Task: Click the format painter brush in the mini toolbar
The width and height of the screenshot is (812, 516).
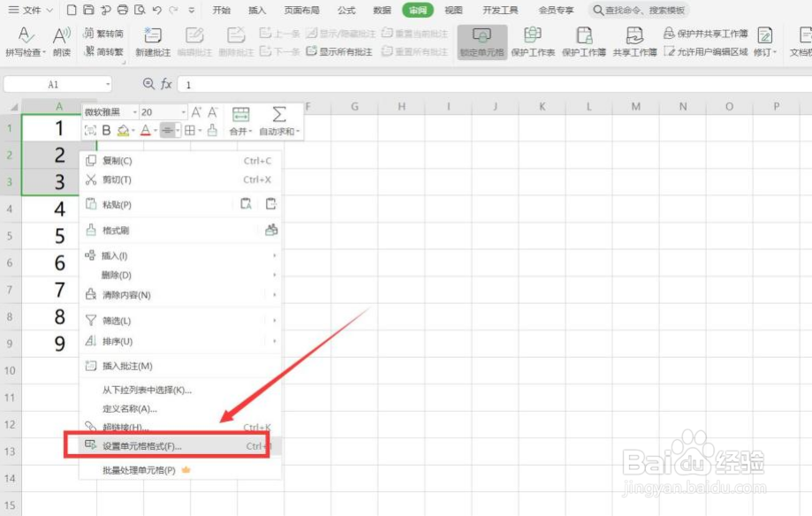Action: click(x=212, y=131)
